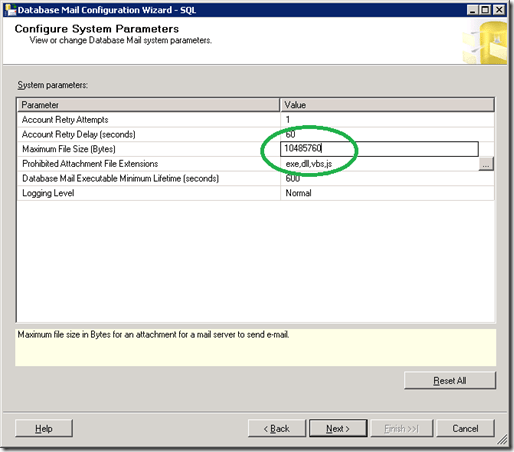The width and height of the screenshot is (514, 452).
Task: Click the retry delay value 60
Action: click(x=290, y=134)
